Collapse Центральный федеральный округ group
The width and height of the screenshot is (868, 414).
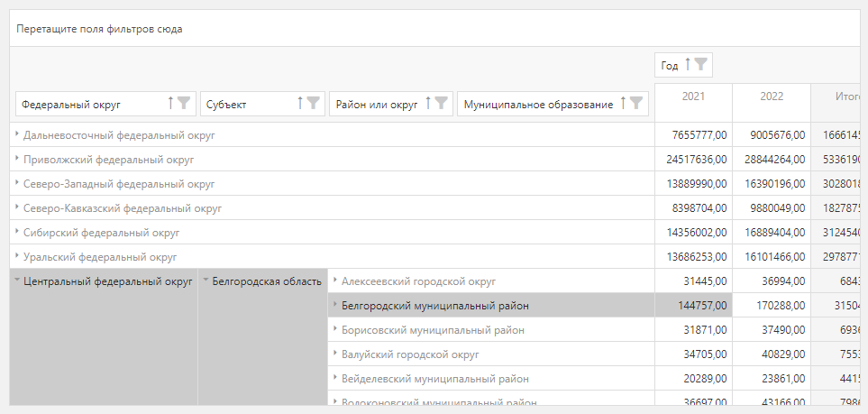coord(17,281)
